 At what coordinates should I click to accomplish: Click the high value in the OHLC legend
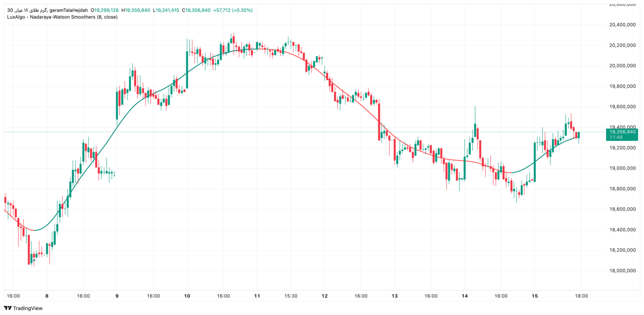point(138,10)
